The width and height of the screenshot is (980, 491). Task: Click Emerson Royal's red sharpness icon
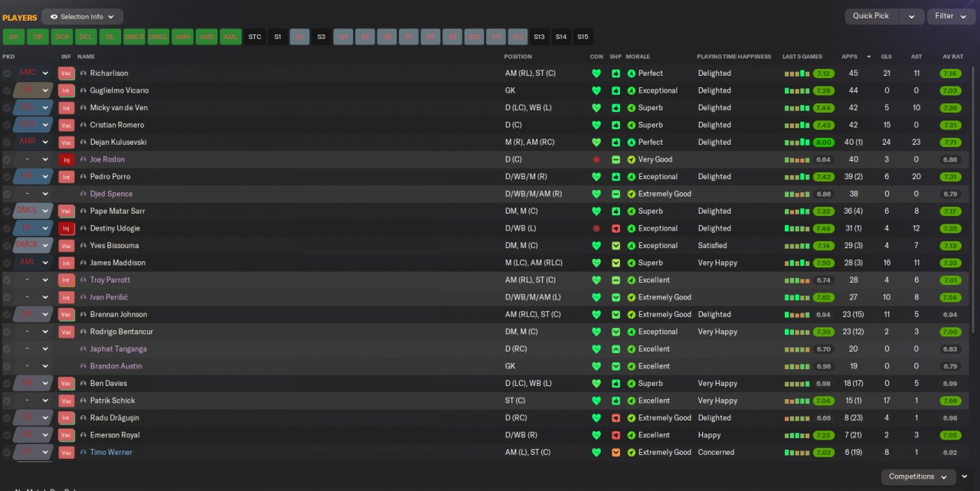[x=616, y=435]
